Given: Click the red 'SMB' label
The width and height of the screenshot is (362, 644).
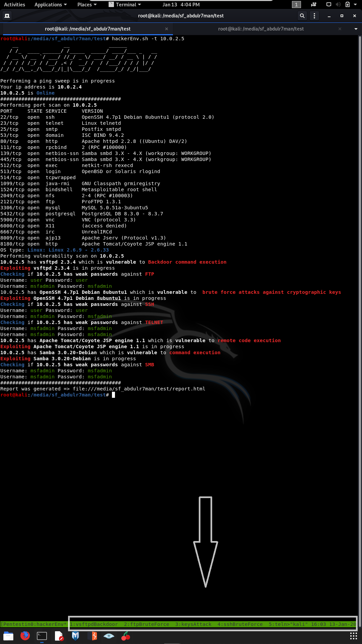Looking at the screenshot, I should coord(149,365).
